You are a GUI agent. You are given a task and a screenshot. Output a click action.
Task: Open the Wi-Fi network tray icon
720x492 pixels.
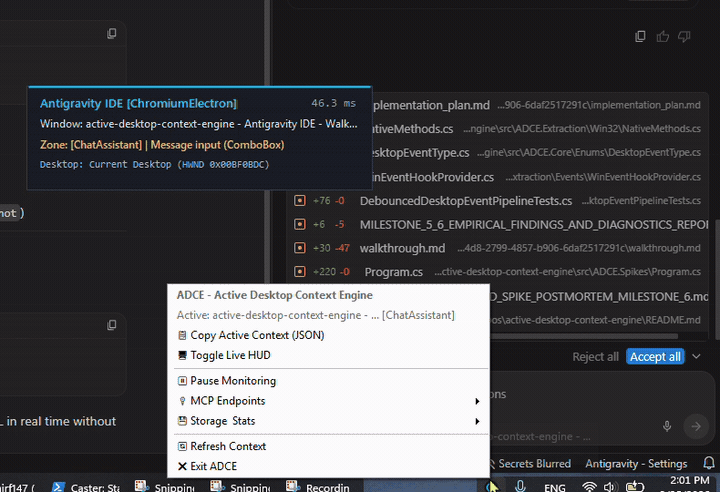click(x=589, y=486)
